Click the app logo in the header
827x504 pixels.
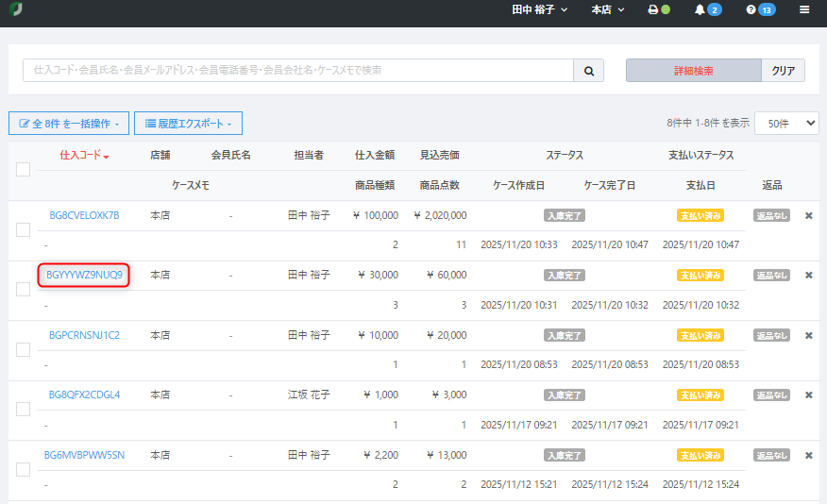tap(15, 10)
